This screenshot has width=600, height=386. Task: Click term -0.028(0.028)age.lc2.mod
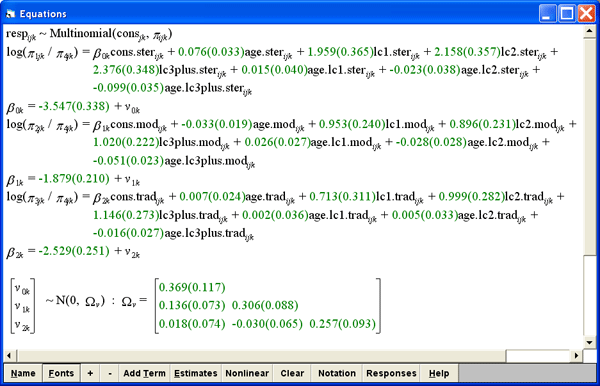coord(467,143)
